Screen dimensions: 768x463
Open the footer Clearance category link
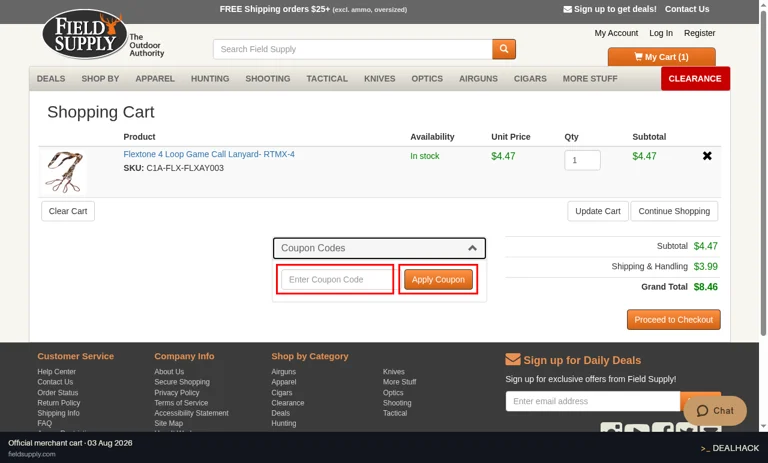tap(288, 403)
